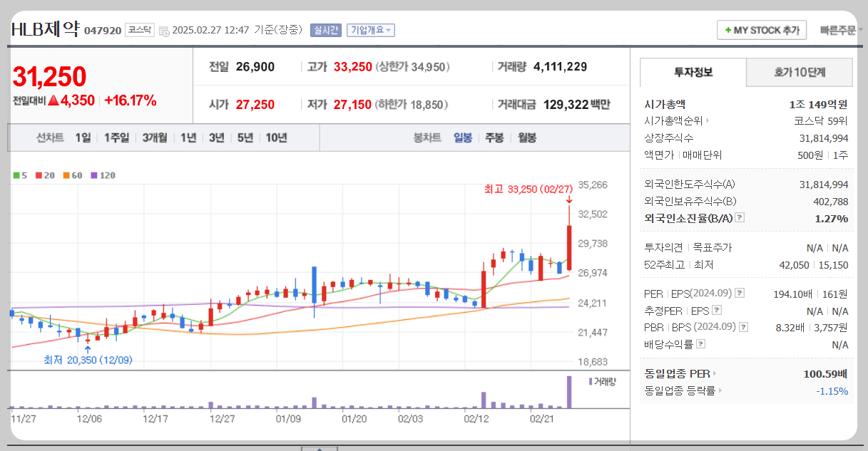Select 1일 line chart period

pos(83,138)
